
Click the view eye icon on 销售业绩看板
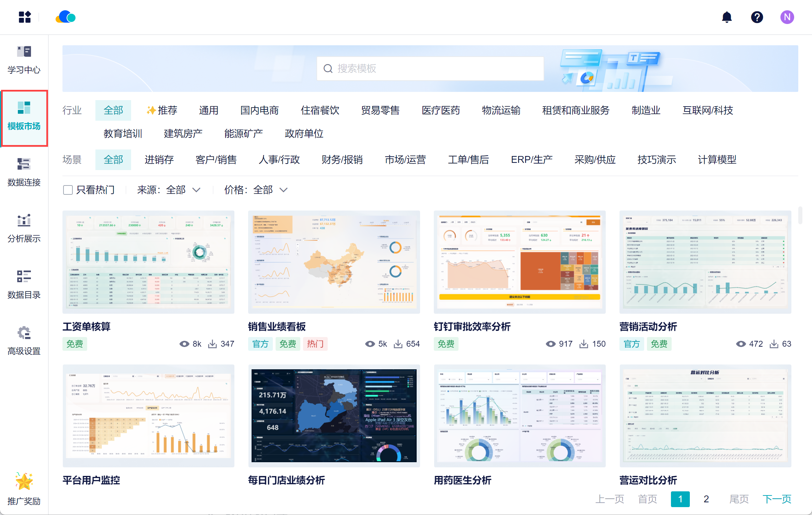click(x=370, y=344)
